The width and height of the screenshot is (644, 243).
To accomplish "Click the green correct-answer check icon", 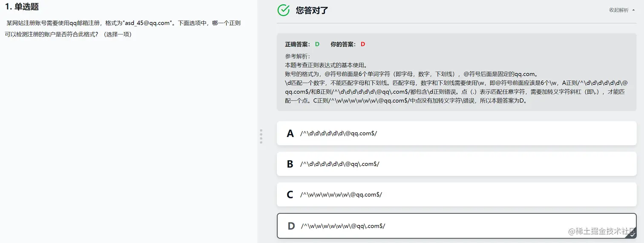I will pos(284,10).
